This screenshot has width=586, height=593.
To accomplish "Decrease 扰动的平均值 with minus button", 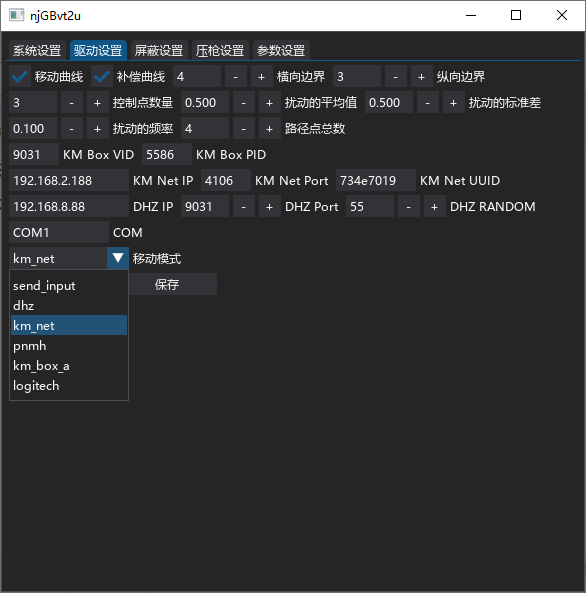I will (244, 102).
